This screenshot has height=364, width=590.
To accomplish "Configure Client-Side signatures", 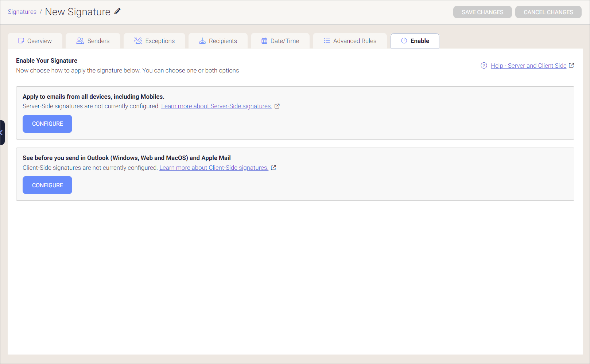I will 47,185.
